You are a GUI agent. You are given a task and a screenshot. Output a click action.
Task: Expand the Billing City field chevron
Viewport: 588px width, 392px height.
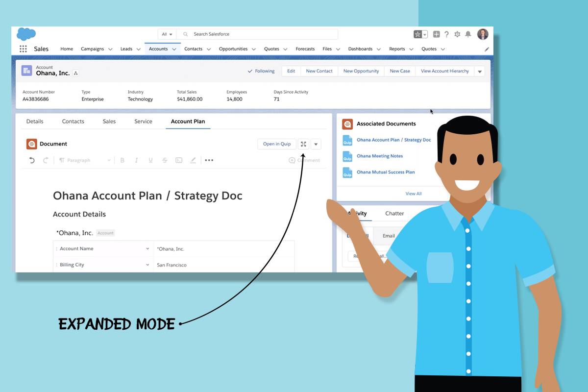[x=147, y=265]
